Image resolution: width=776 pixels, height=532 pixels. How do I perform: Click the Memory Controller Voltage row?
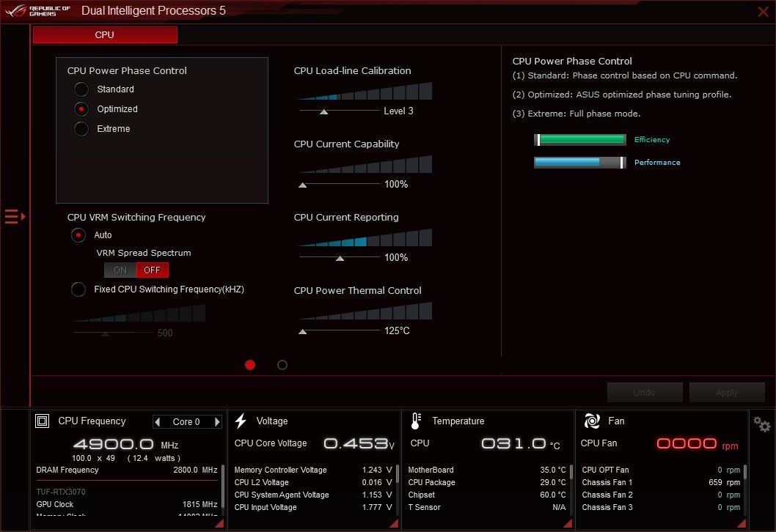[312, 470]
